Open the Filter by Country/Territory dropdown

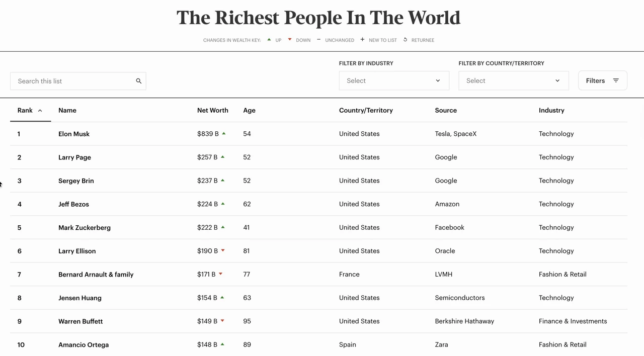pos(514,80)
